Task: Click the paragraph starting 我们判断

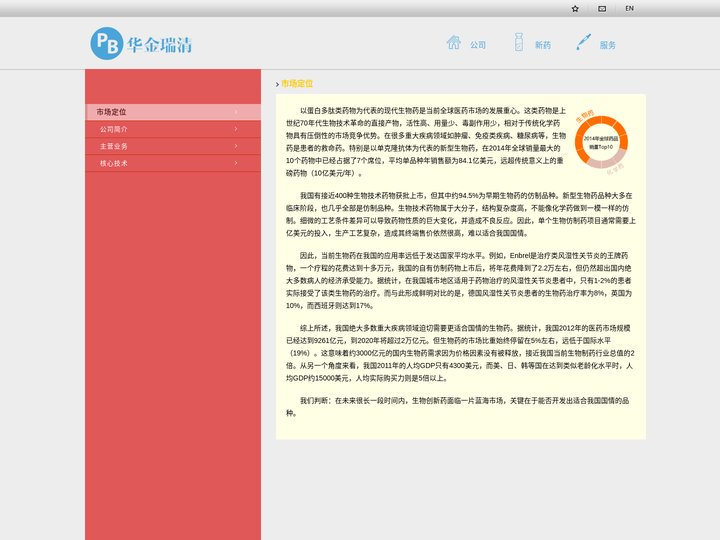Action: click(457, 407)
